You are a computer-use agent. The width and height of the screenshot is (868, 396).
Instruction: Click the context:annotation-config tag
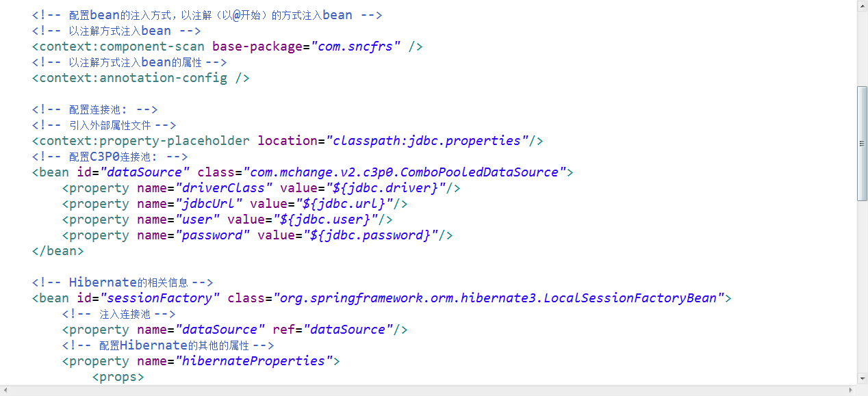129,77
